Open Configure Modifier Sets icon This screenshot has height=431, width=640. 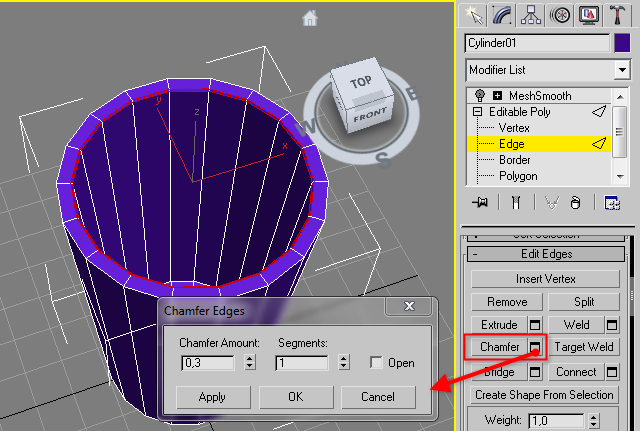point(612,202)
